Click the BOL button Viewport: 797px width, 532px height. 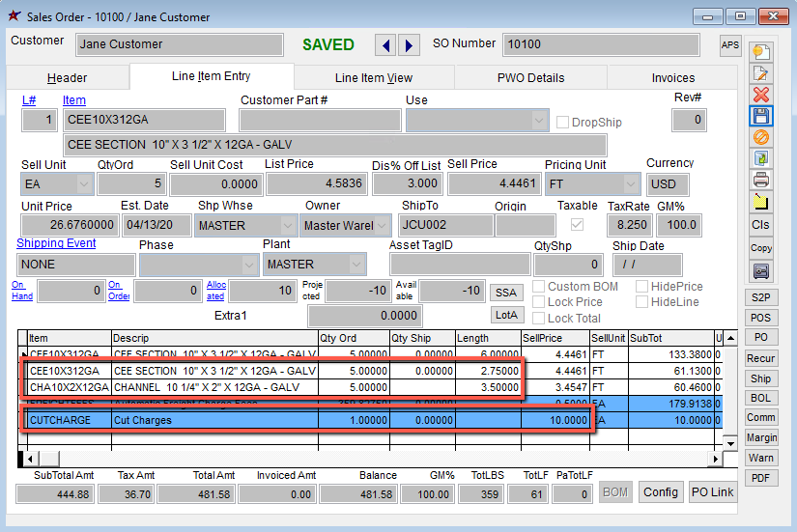point(761,398)
